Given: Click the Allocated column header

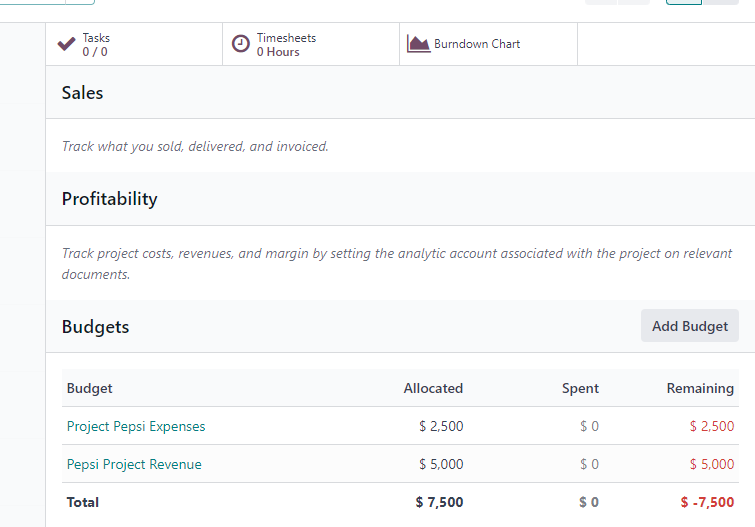Looking at the screenshot, I should [433, 388].
